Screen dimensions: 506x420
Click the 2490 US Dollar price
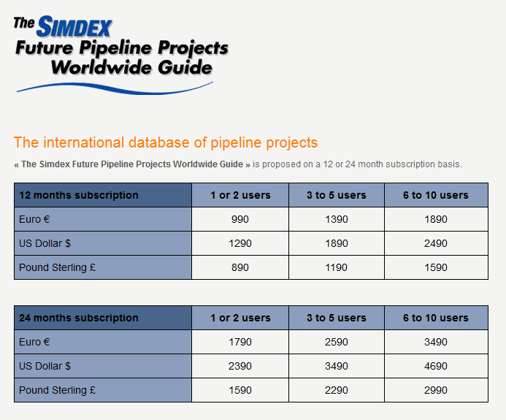(435, 243)
